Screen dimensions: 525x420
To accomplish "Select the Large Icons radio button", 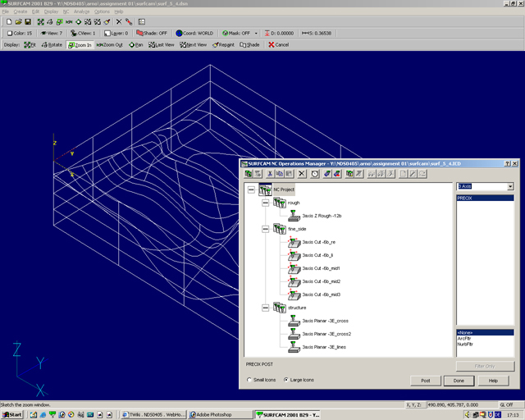I will 285,380.
